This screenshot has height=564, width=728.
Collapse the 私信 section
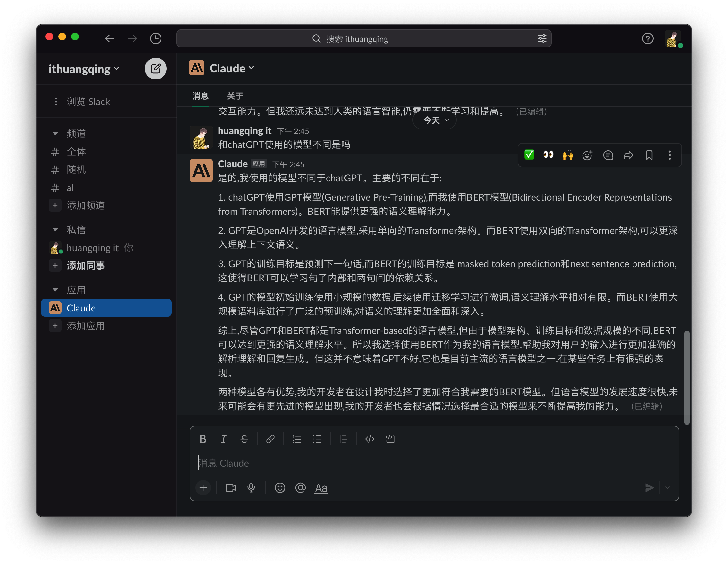coord(55,230)
